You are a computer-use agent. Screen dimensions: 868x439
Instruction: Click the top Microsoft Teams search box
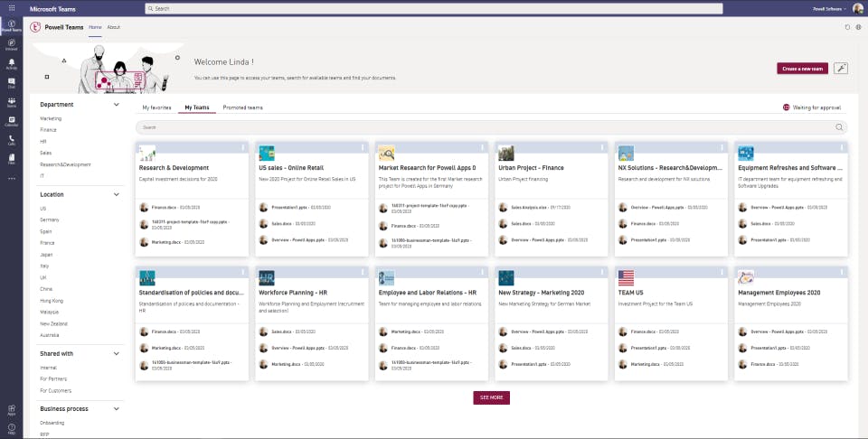point(434,9)
